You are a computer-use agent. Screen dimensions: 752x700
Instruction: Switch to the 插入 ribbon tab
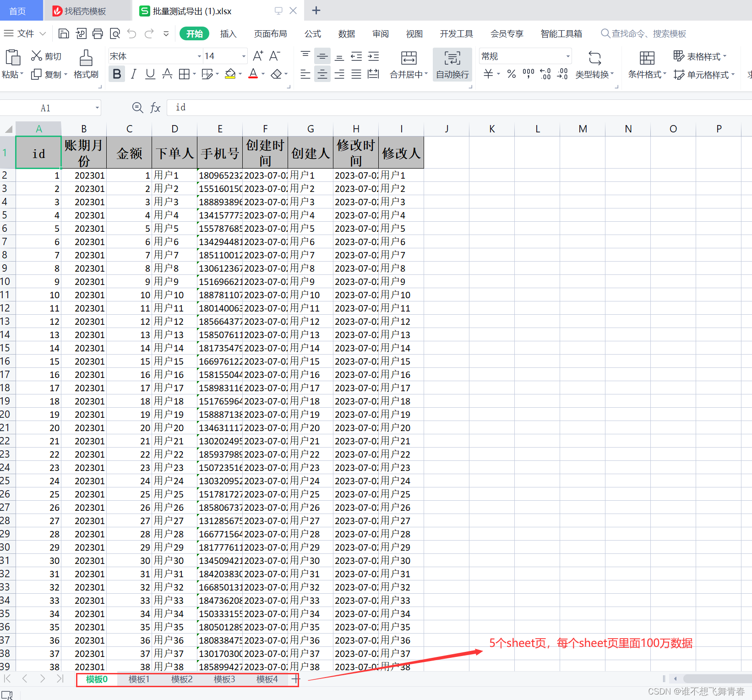228,34
